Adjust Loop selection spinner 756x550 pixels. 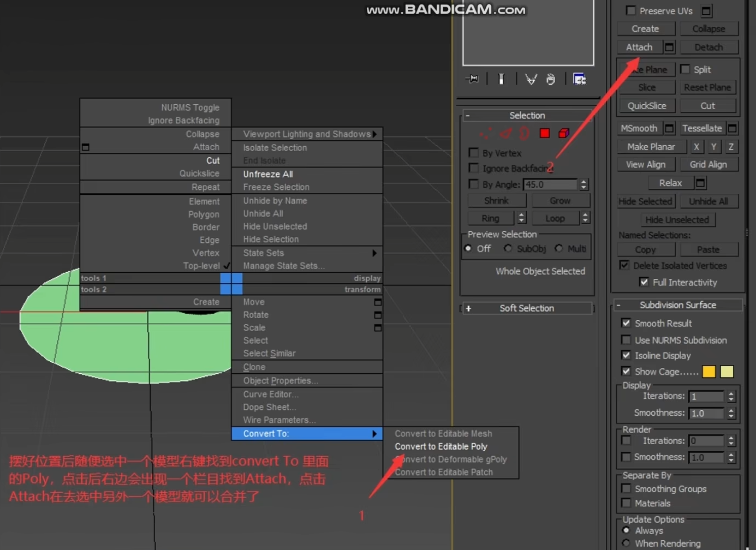586,218
